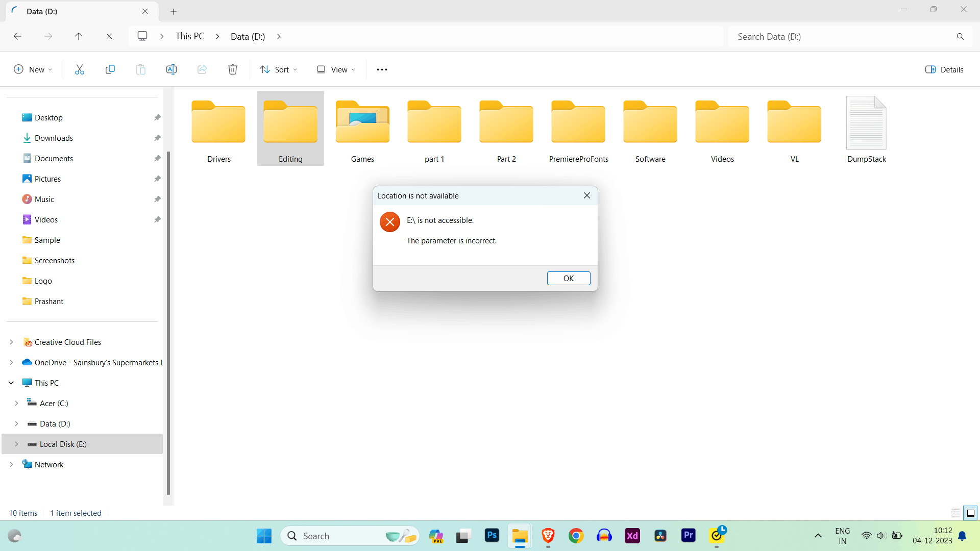The height and width of the screenshot is (551, 980).
Task: Toggle the Details pane
Action: tap(944, 70)
